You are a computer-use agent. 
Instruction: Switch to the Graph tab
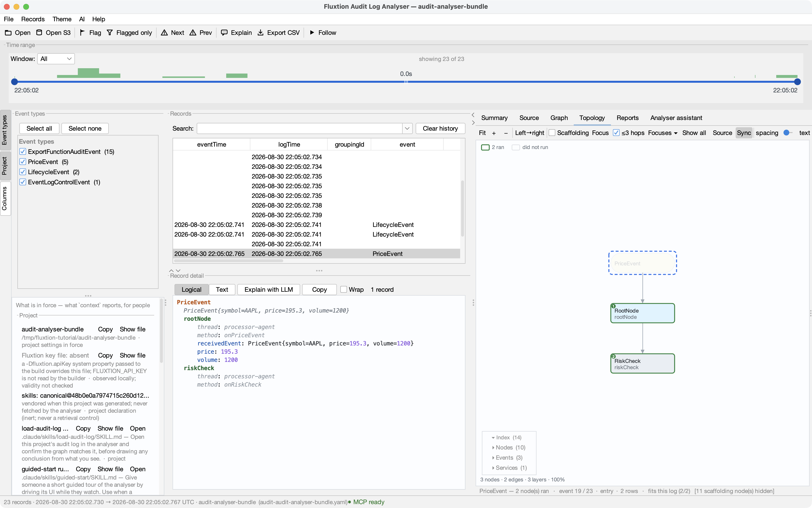point(559,118)
